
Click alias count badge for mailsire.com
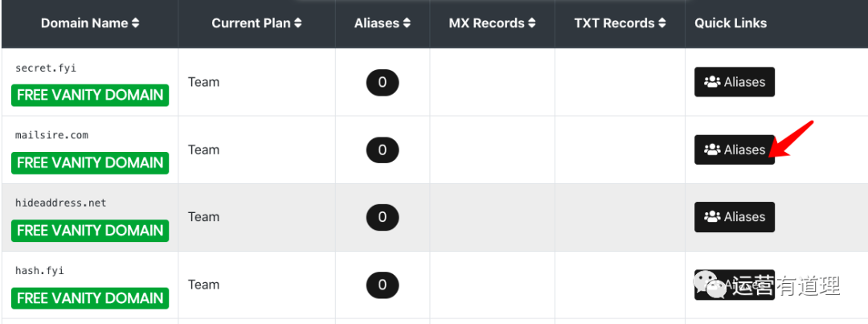tap(383, 150)
